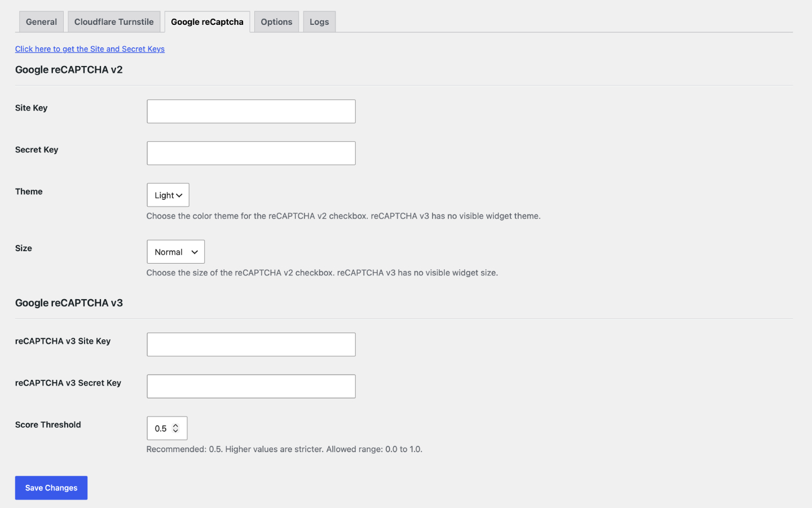
Task: Open the Size dropdown showing Normal
Action: [176, 252]
